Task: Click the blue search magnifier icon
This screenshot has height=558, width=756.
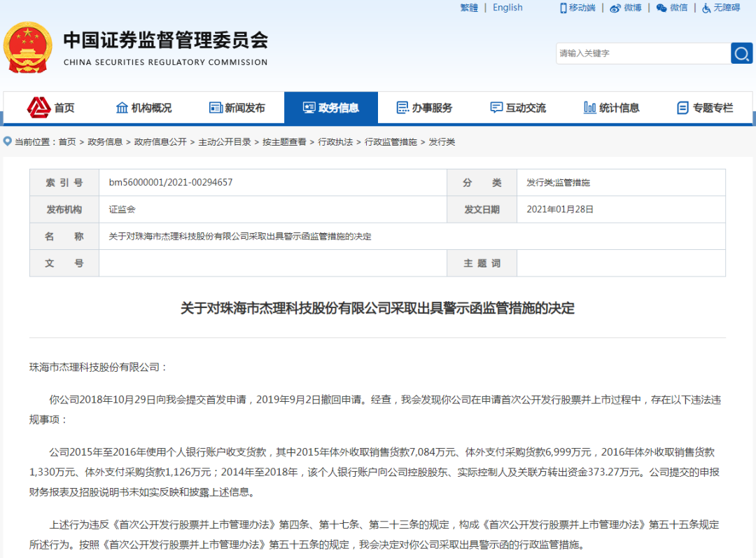Action: click(x=741, y=53)
